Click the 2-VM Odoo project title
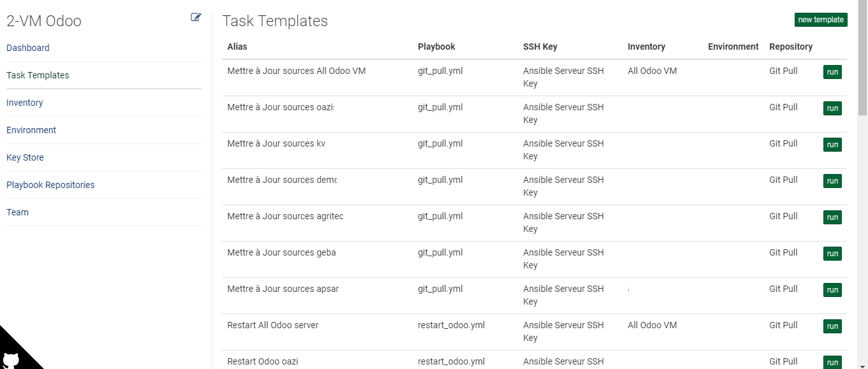The image size is (868, 369). (44, 21)
